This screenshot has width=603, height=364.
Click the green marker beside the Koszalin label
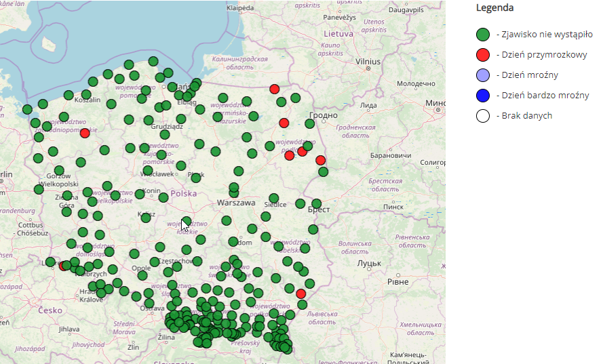[x=86, y=94]
